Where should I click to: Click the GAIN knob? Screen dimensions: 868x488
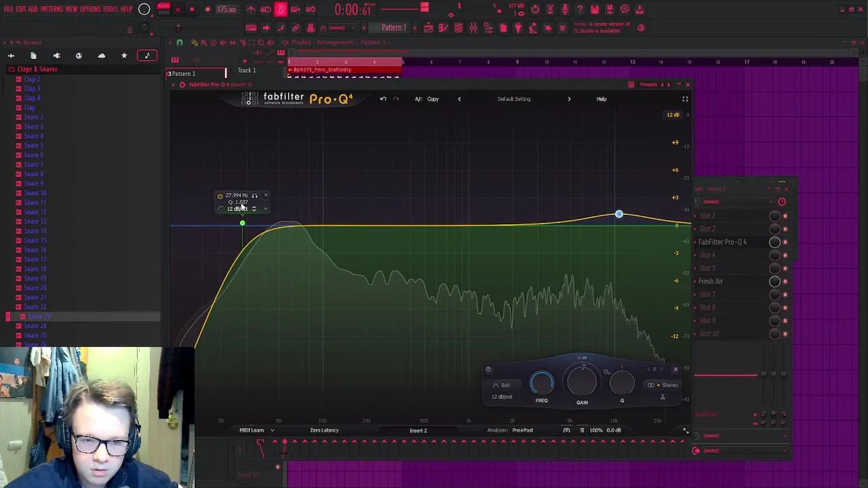click(x=582, y=382)
